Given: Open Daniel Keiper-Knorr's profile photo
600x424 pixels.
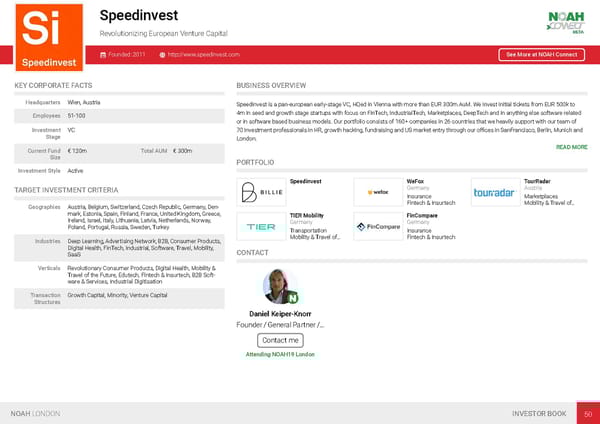Looking at the screenshot, I should (280, 285).
